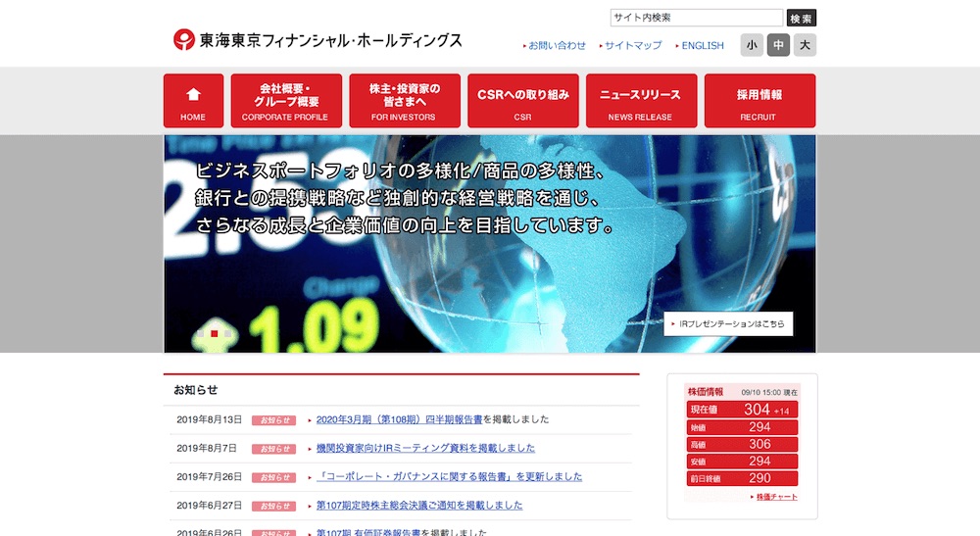Open the お問い合わせ contact link
This screenshot has width=980, height=536.
coord(557,46)
